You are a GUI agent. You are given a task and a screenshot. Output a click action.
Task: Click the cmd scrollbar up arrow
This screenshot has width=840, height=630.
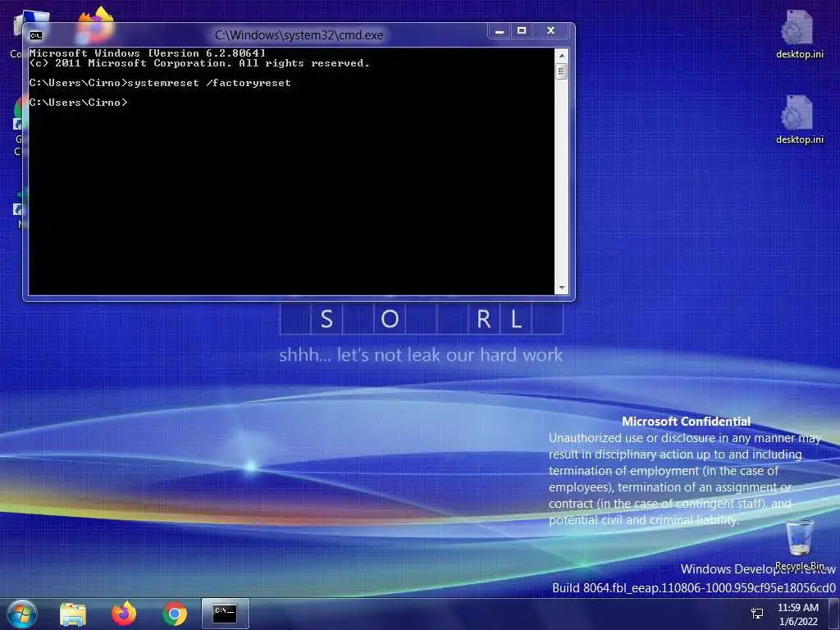(561, 55)
